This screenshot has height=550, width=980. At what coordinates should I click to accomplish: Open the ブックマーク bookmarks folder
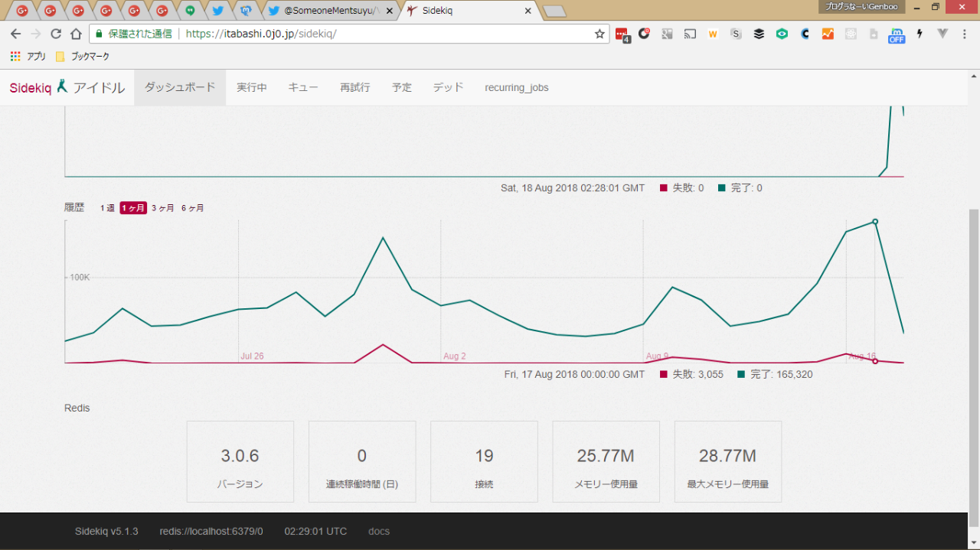click(83, 57)
